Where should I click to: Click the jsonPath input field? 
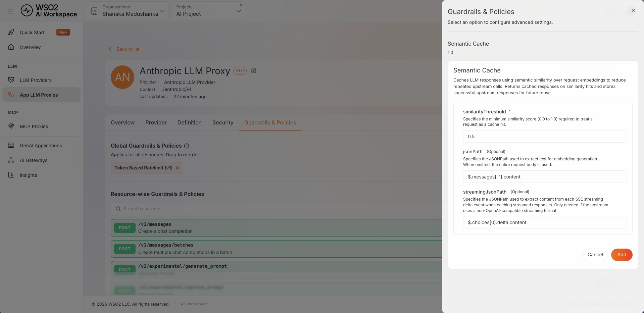[545, 177]
